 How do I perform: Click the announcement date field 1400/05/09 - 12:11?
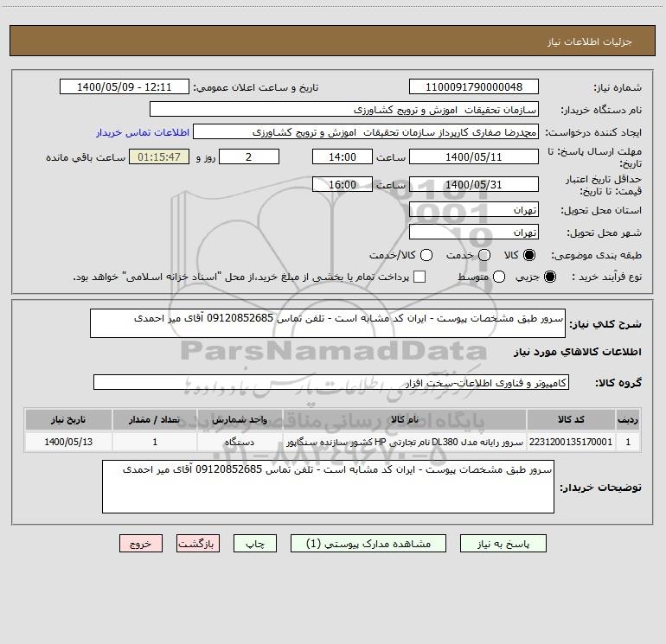[125, 87]
